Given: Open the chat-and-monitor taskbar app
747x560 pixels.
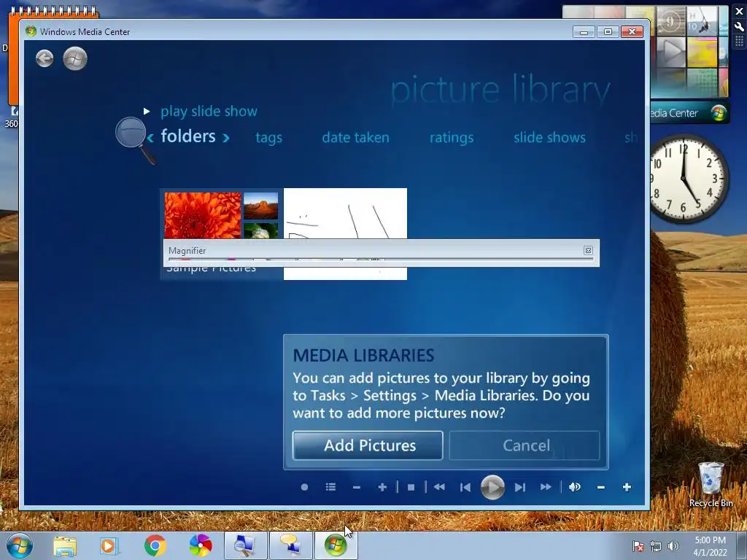Looking at the screenshot, I should point(291,545).
